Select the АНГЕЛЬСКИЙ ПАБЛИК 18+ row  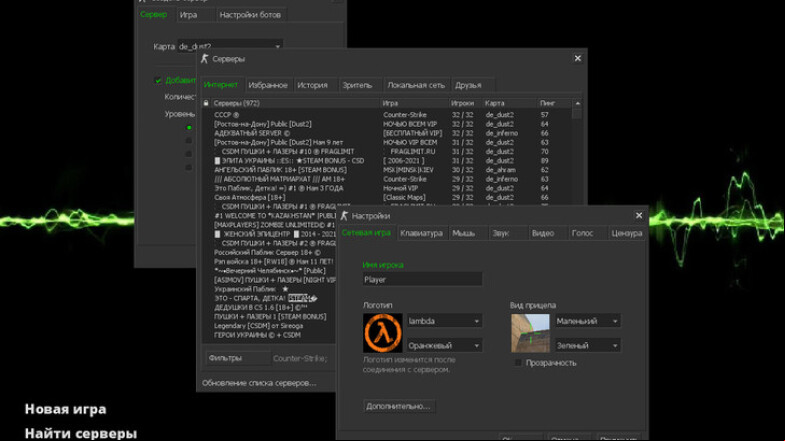387,170
